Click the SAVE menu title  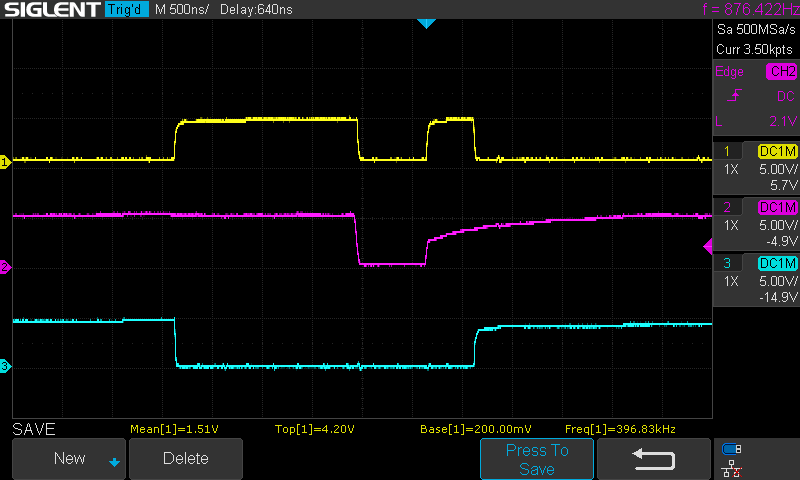point(34,430)
